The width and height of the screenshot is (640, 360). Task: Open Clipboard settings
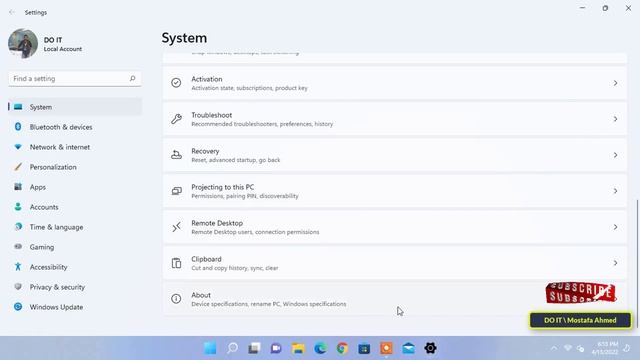(x=395, y=263)
